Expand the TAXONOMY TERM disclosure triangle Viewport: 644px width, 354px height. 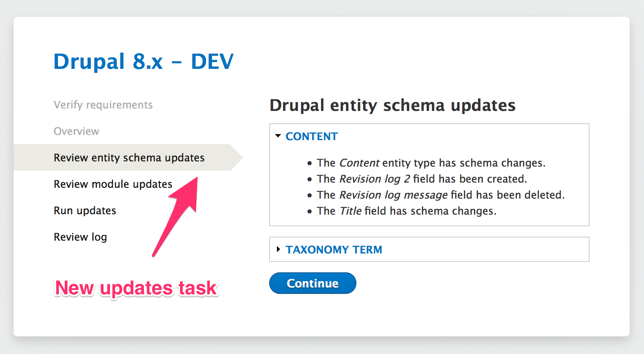pyautogui.click(x=278, y=249)
